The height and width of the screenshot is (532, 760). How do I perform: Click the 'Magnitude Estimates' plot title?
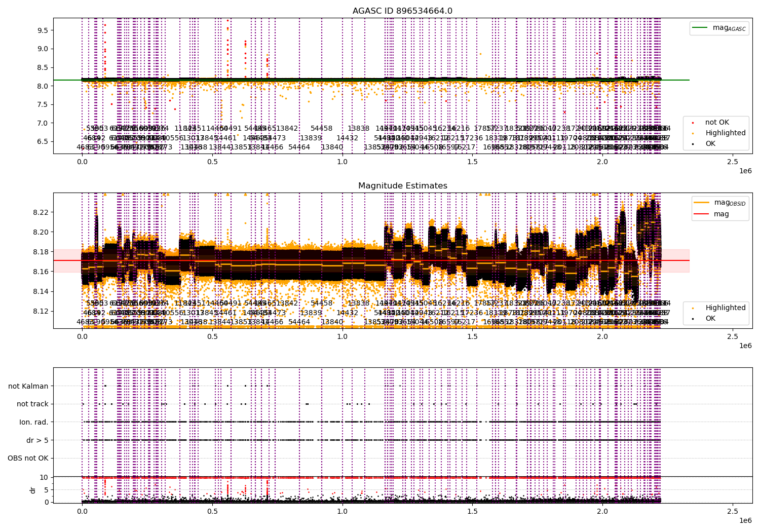click(x=402, y=185)
